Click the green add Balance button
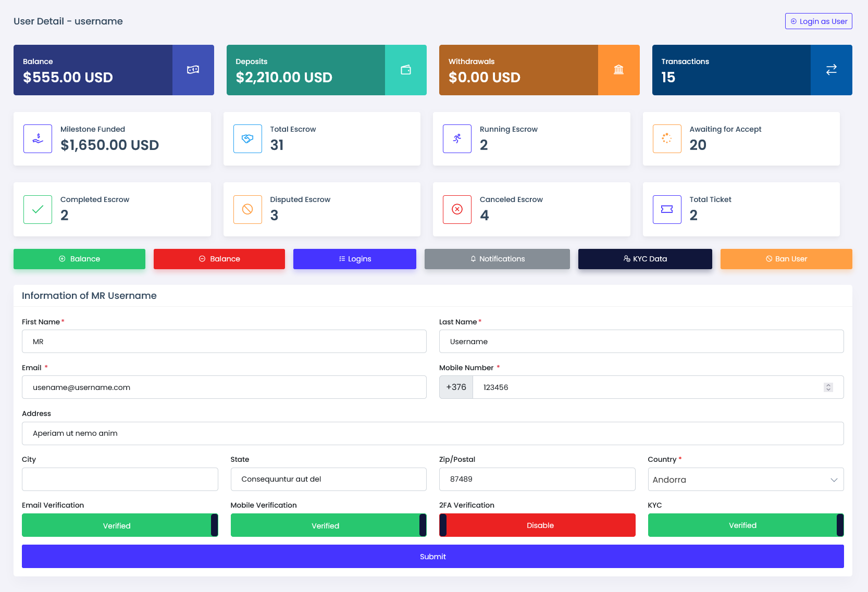The height and width of the screenshot is (592, 868). coord(79,259)
